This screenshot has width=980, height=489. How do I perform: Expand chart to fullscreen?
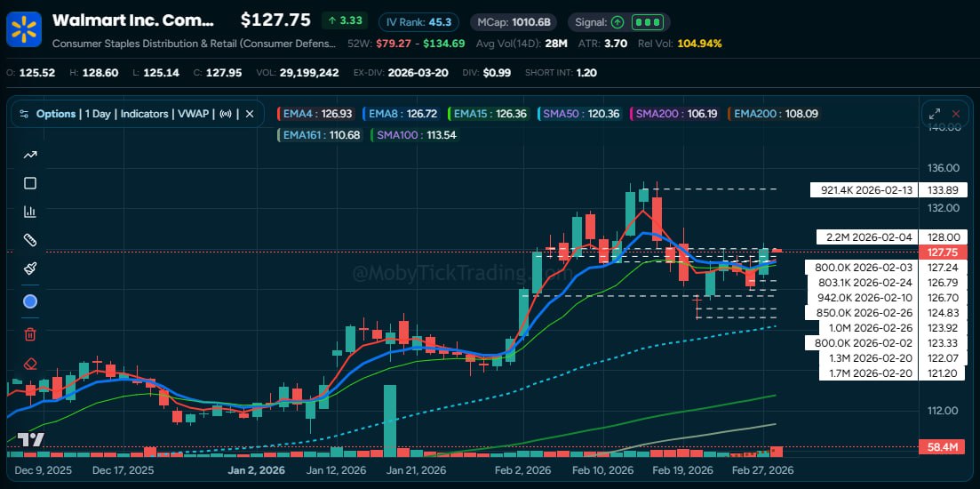click(x=935, y=114)
